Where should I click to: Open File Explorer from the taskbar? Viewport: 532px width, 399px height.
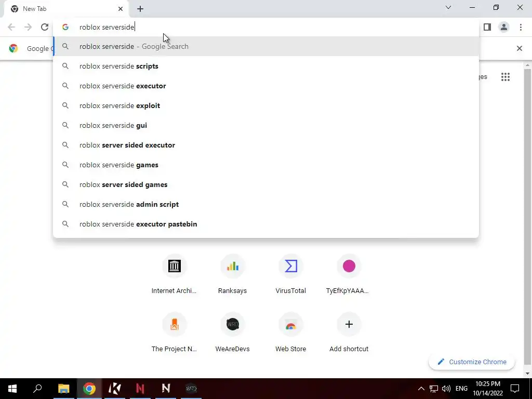(63, 389)
